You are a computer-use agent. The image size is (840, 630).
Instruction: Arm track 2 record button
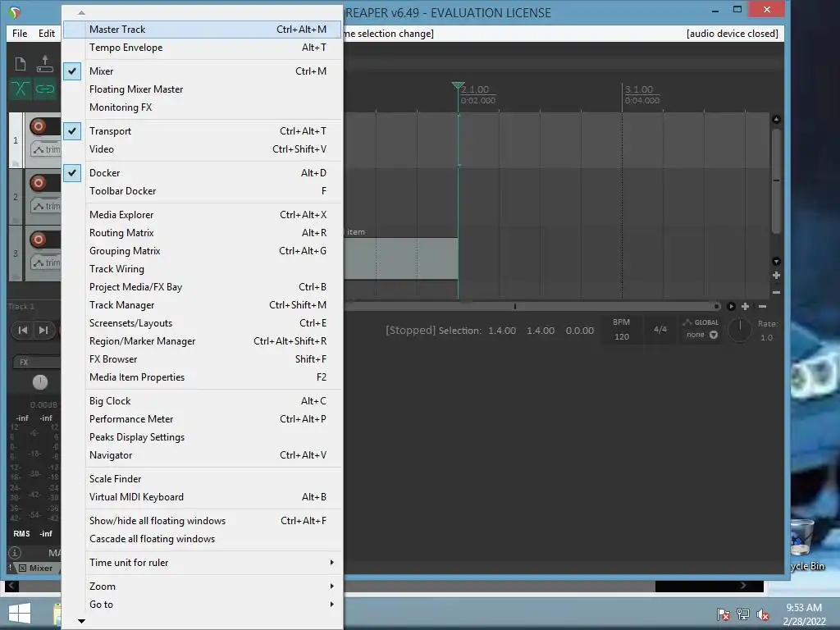(38, 183)
